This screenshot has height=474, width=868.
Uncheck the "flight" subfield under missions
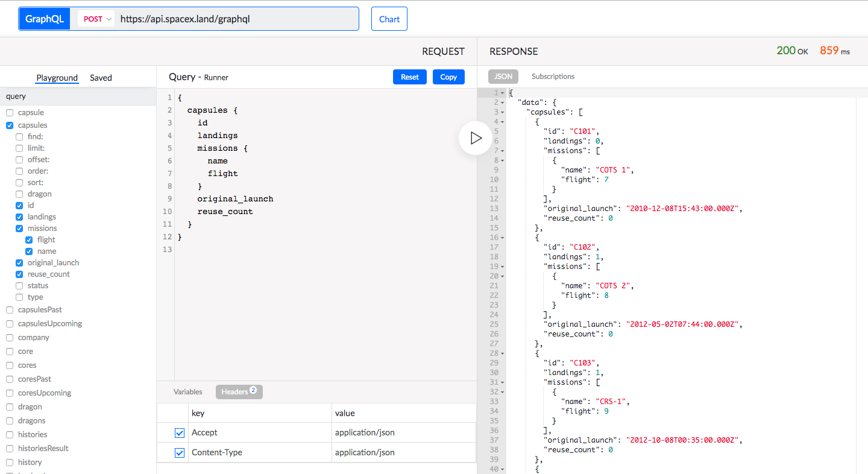28,239
